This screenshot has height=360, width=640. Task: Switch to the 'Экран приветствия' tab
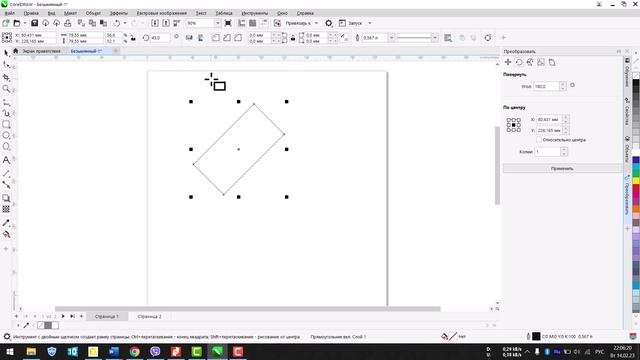pyautogui.click(x=41, y=51)
